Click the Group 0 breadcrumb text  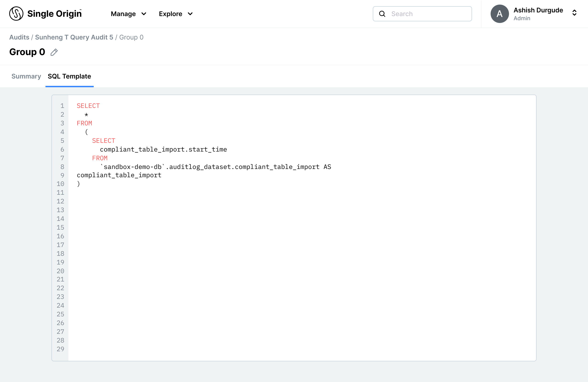coord(131,37)
